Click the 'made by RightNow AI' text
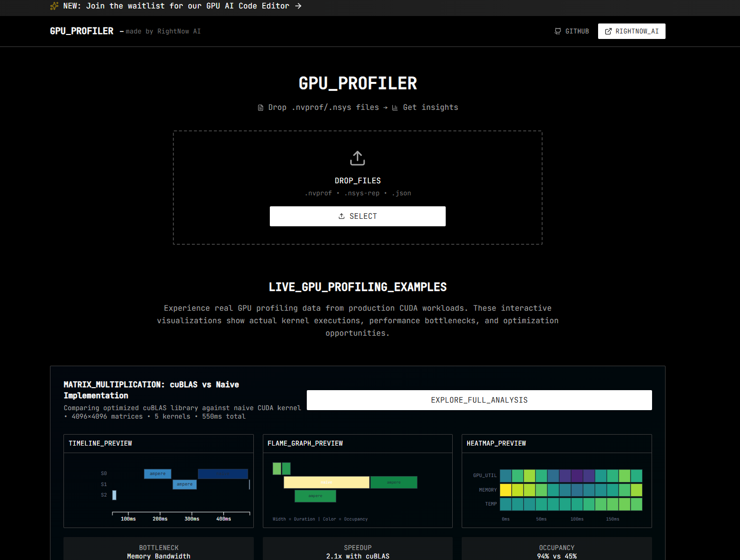This screenshot has height=560, width=740. (163, 31)
